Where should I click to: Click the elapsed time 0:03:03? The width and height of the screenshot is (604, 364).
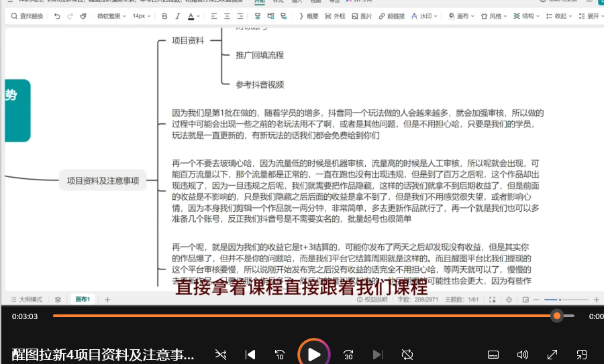[x=25, y=316]
